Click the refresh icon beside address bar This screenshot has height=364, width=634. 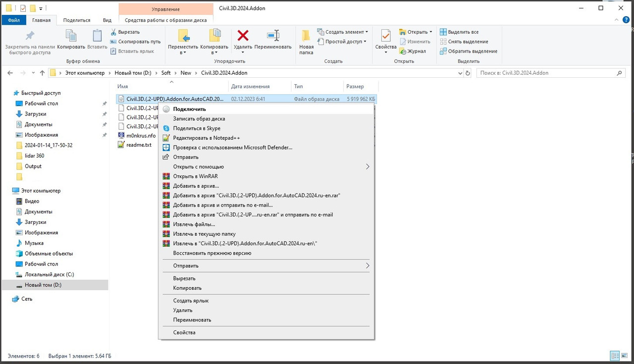[467, 73]
